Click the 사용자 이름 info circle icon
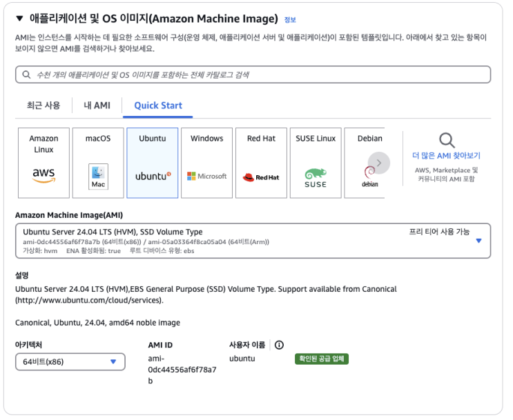Viewport: 513px width, 420px height. click(x=279, y=345)
